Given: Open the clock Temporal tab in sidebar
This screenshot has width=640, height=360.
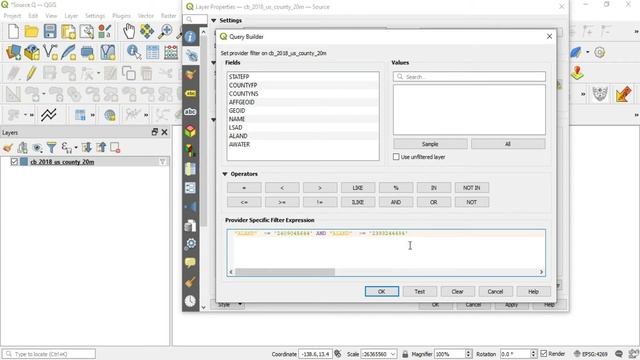Looking at the screenshot, I should coord(190,301).
